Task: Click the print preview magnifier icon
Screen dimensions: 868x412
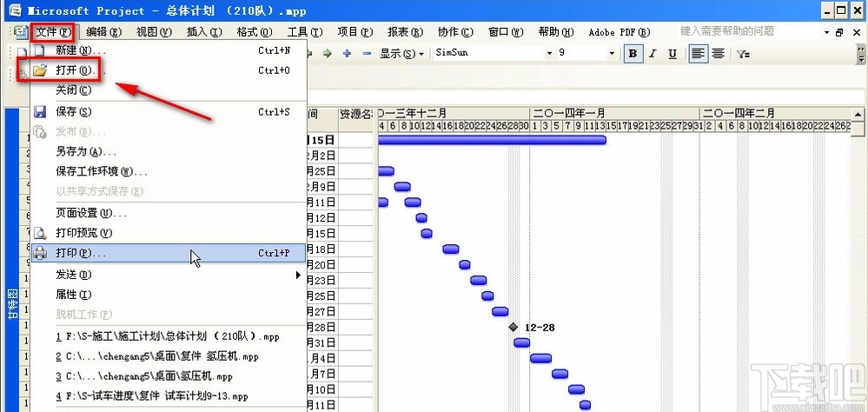Action: [40, 233]
